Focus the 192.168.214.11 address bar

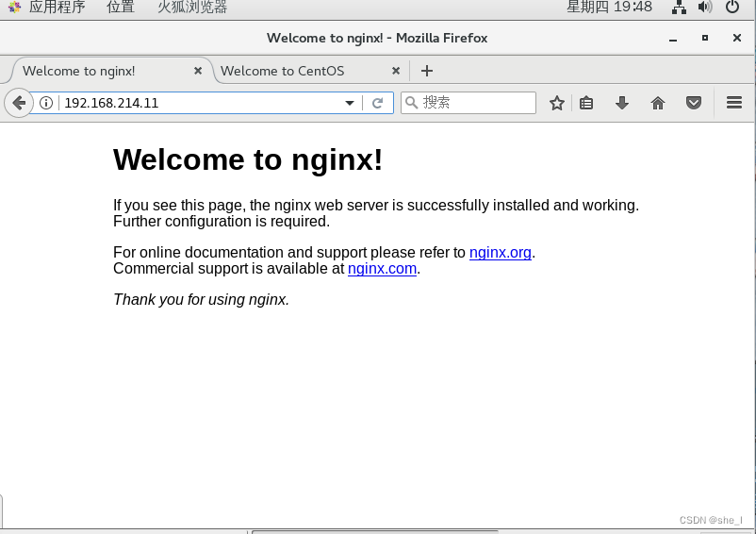[203, 103]
